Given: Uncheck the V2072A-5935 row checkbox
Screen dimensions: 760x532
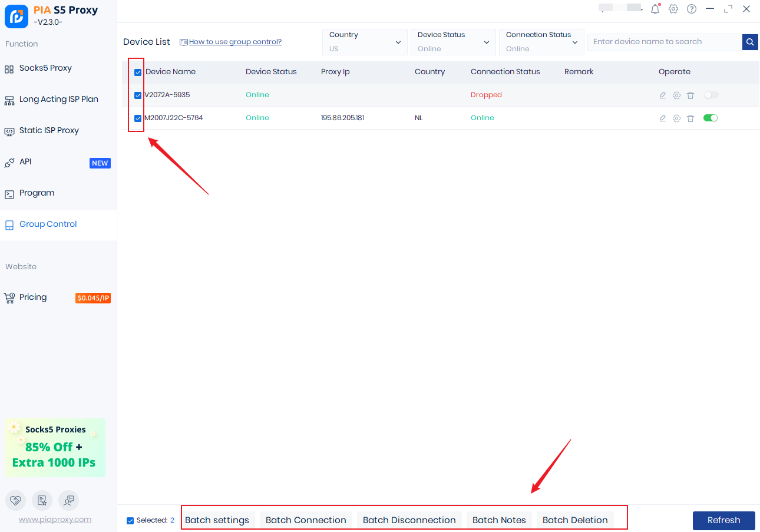Looking at the screenshot, I should click(x=138, y=95).
